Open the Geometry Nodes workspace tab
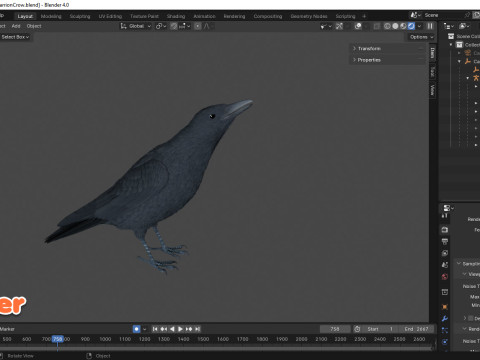480x360 pixels. 309,16
